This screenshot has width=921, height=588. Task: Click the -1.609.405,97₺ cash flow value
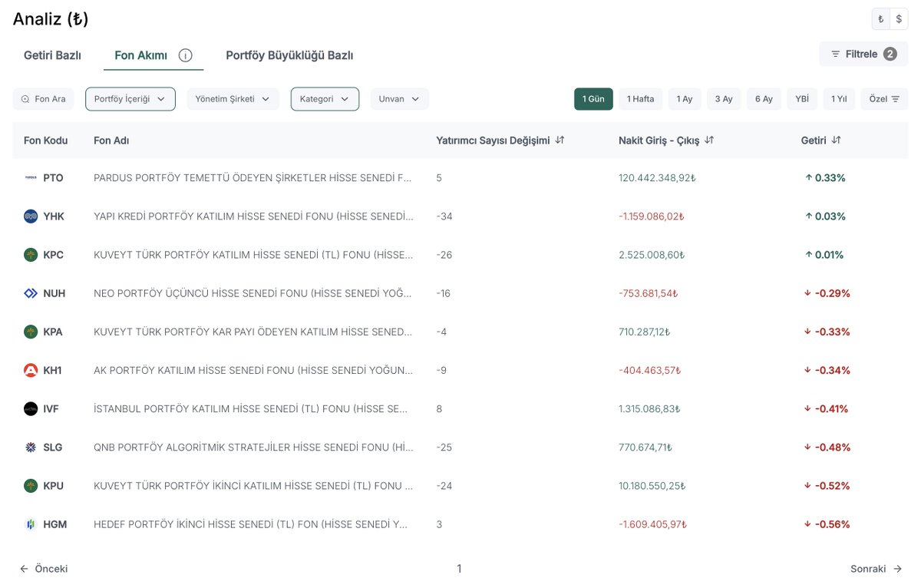click(x=652, y=524)
